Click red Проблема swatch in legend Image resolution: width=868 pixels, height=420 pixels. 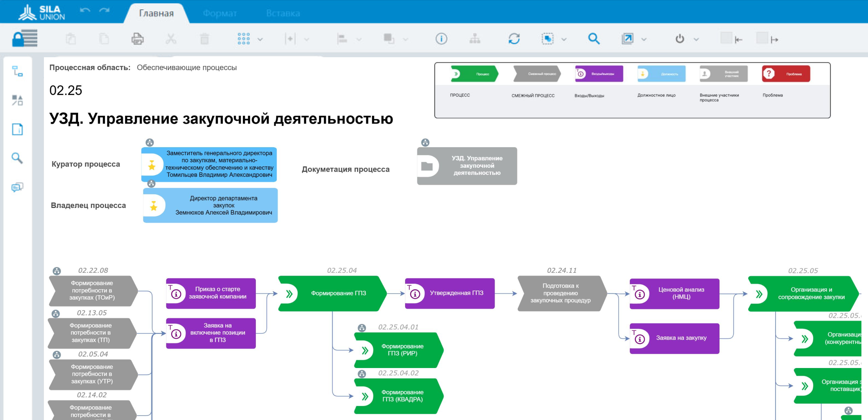[786, 74]
